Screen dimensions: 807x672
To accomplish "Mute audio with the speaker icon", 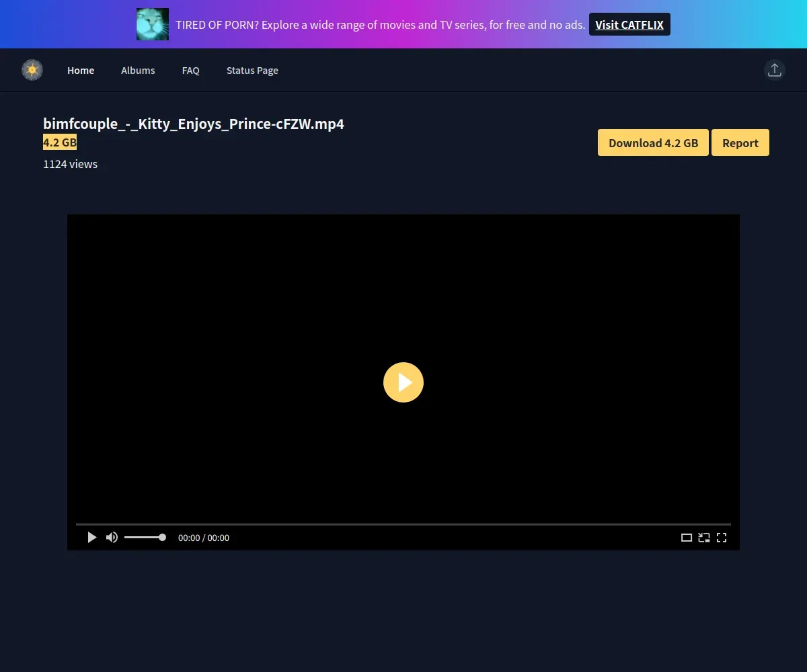I will [x=112, y=538].
